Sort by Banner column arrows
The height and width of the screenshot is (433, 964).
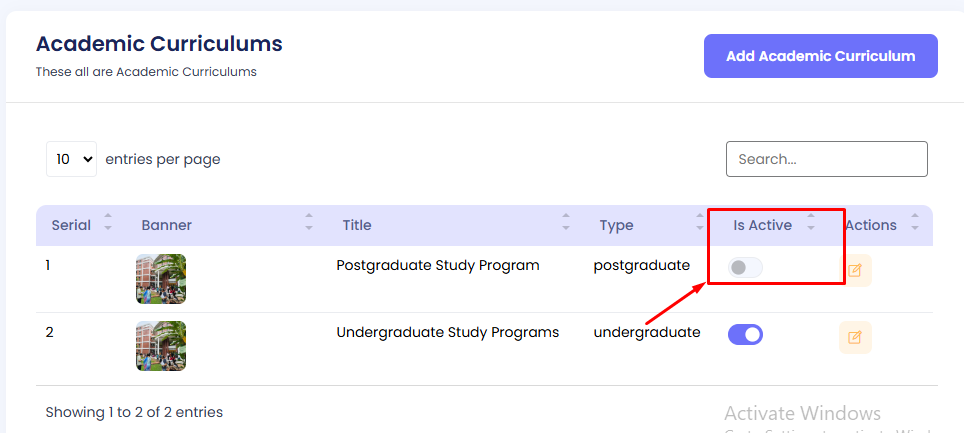(309, 222)
